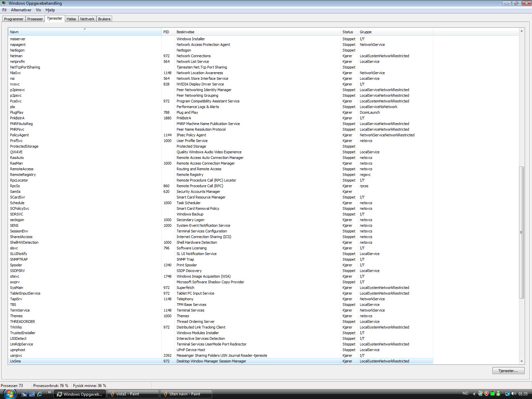The width and height of the screenshot is (532, 399).
Task: Click the Telephony description cell
Action: 185,299
